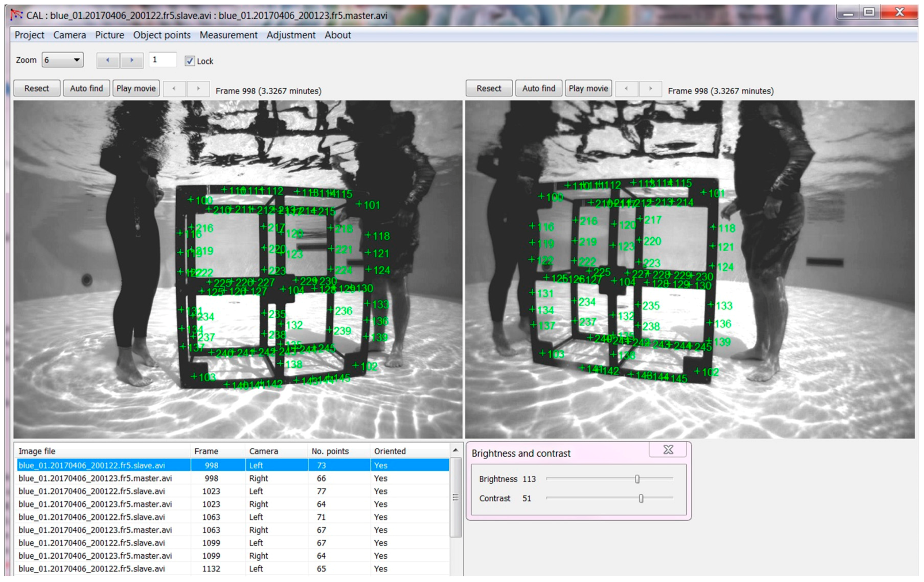Click the zoom next arrow button
This screenshot has width=924, height=582.
pos(132,60)
